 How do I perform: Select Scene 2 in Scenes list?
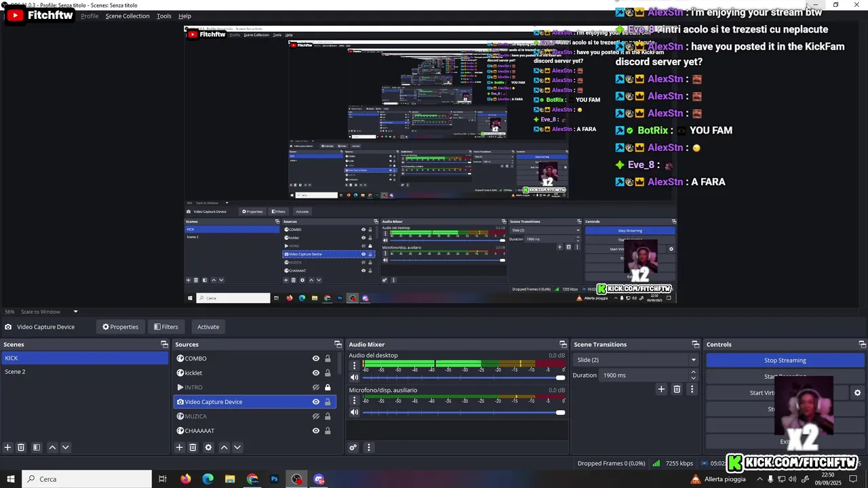[84, 371]
